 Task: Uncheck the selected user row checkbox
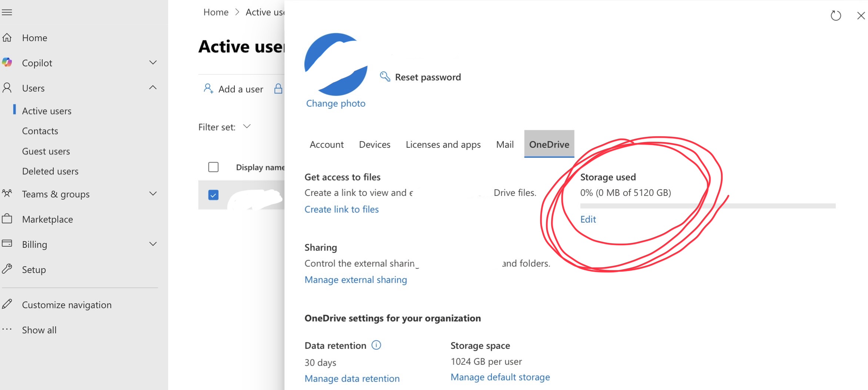click(213, 195)
